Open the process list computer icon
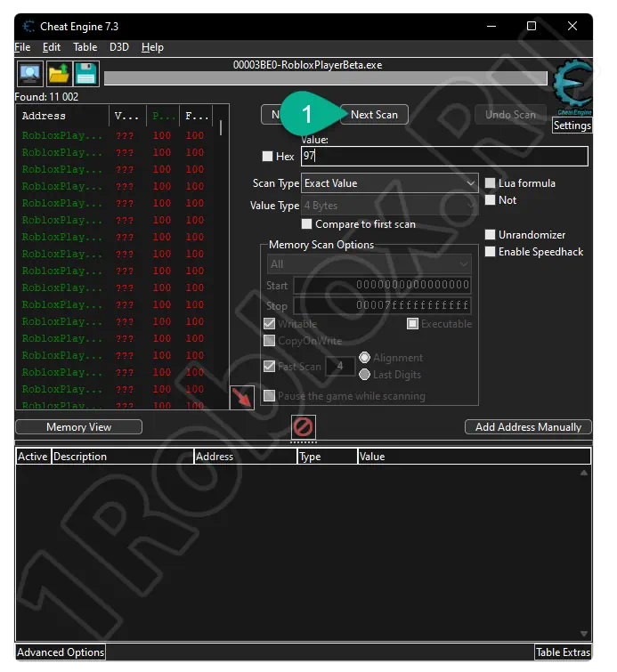 pos(30,74)
